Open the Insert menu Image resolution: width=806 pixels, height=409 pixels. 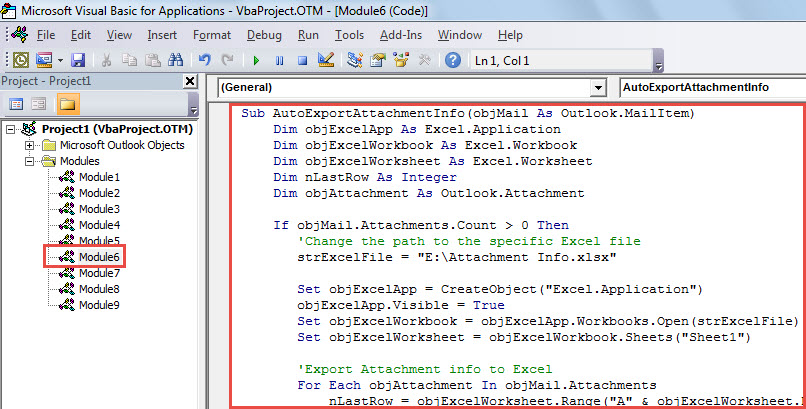pos(162,35)
